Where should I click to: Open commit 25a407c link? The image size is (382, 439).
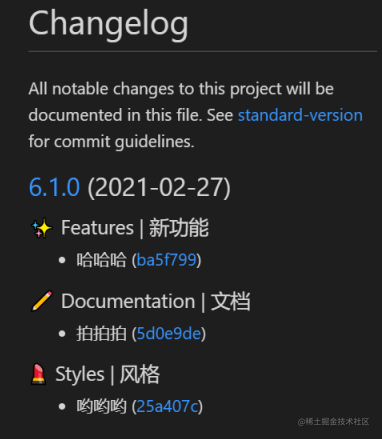(167, 406)
